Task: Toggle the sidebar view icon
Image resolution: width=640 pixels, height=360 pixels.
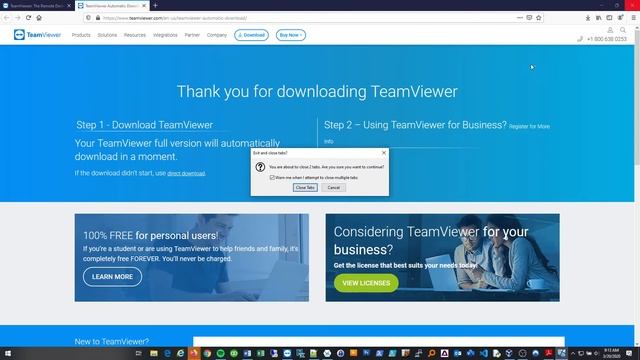Action: (x=609, y=18)
